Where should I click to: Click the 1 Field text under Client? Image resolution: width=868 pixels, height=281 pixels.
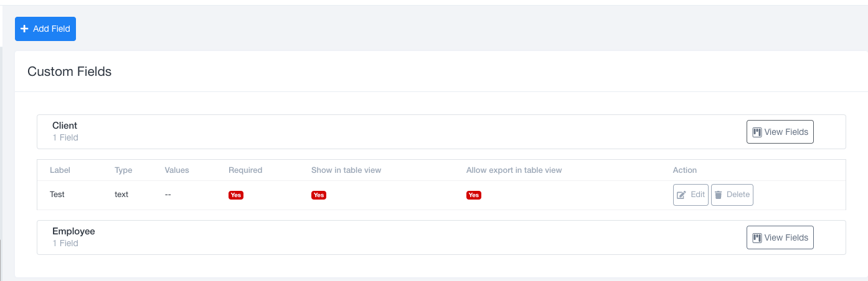[65, 137]
